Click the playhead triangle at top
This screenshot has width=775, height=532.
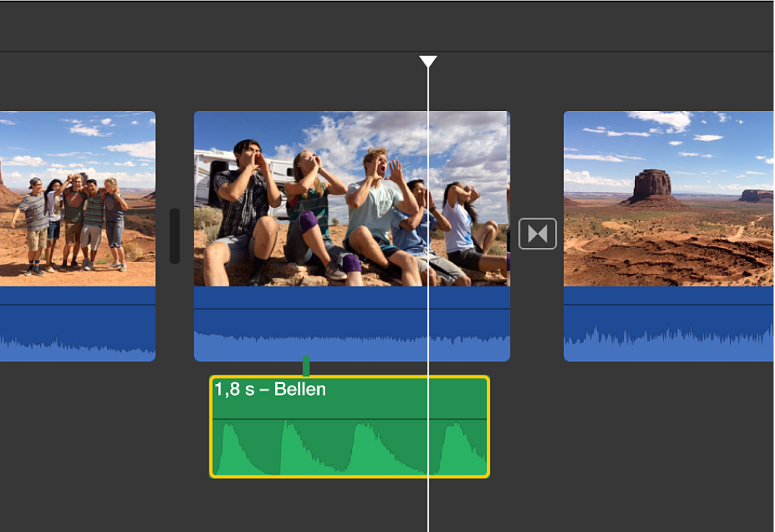tap(428, 61)
